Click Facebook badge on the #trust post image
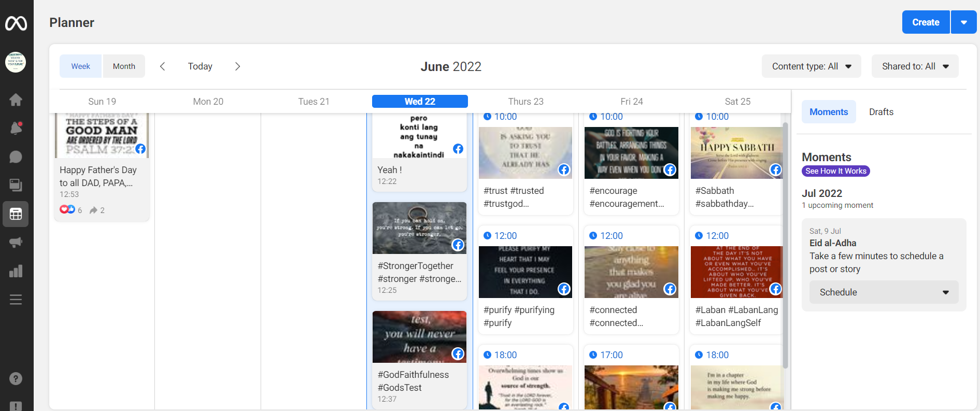This screenshot has height=411, width=980. (x=564, y=169)
